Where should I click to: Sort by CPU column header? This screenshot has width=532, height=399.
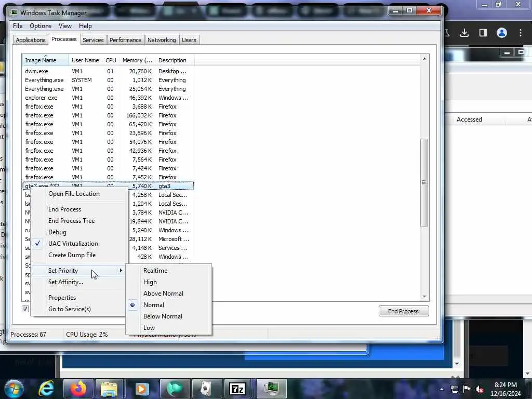click(111, 60)
